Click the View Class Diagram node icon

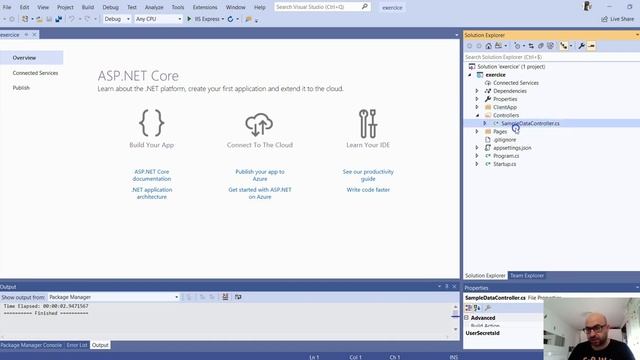pyautogui.click(x=564, y=46)
